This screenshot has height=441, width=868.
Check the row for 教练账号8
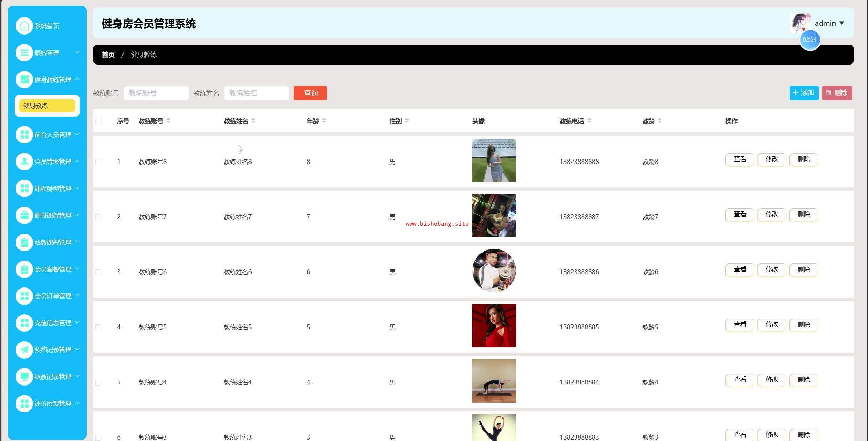(x=98, y=162)
